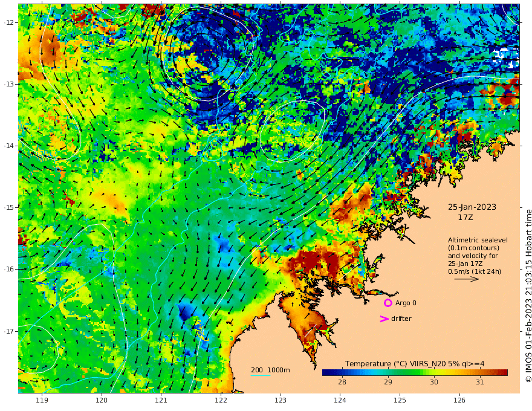
Task: Click the magenta drifter arrow symbol
Action: [384, 319]
